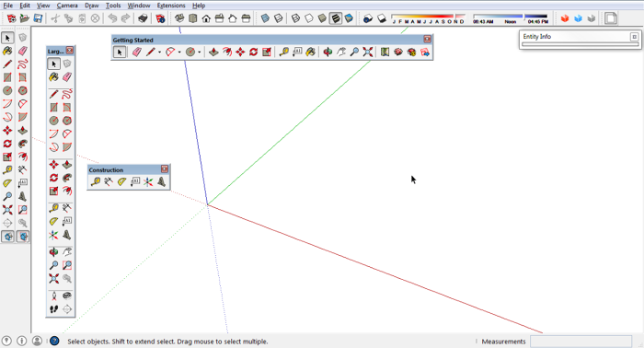Screen dimensions: 644x348
Task: Activate the Orbit tool in Getting Started toolbar
Action: pyautogui.click(x=328, y=52)
